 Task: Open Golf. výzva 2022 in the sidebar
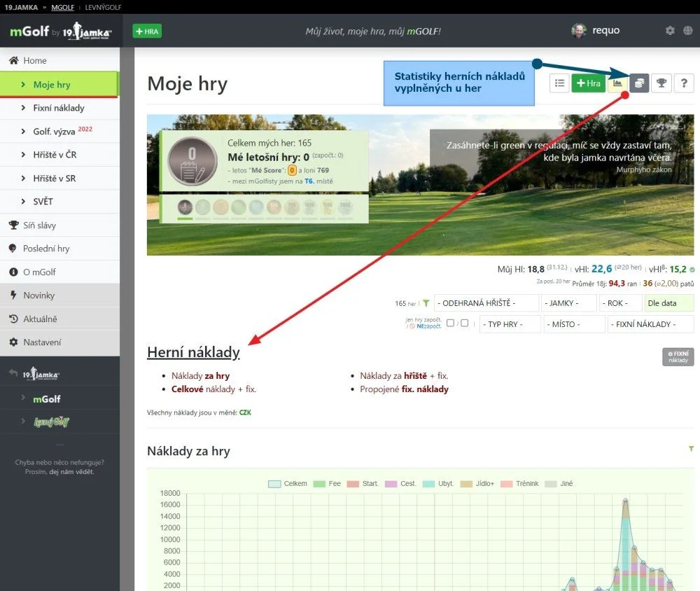point(59,132)
